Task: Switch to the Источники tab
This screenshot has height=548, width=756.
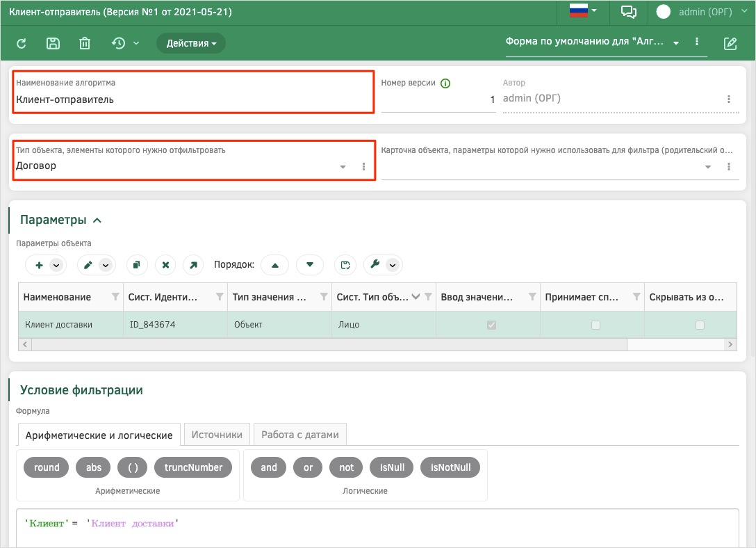Action: pyautogui.click(x=217, y=435)
